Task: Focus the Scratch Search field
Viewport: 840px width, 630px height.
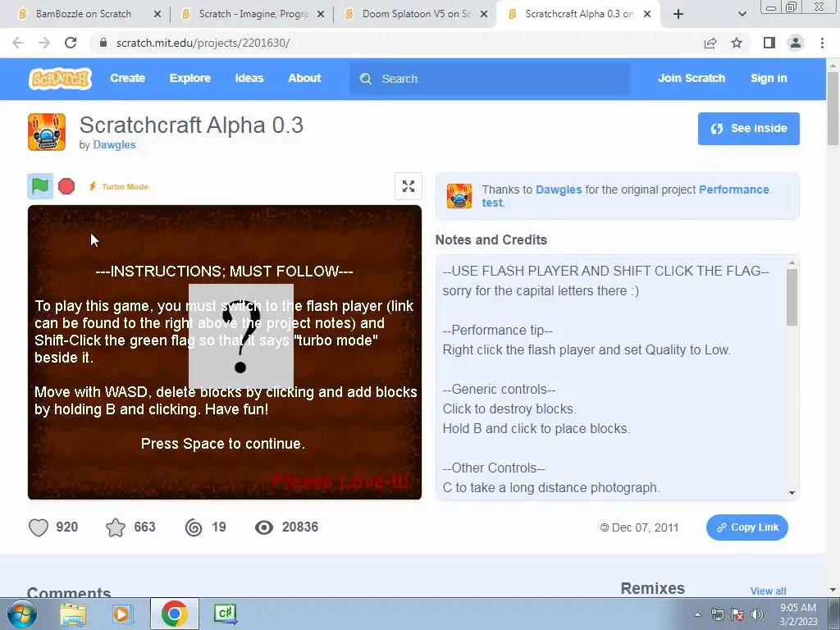Action: [x=490, y=79]
